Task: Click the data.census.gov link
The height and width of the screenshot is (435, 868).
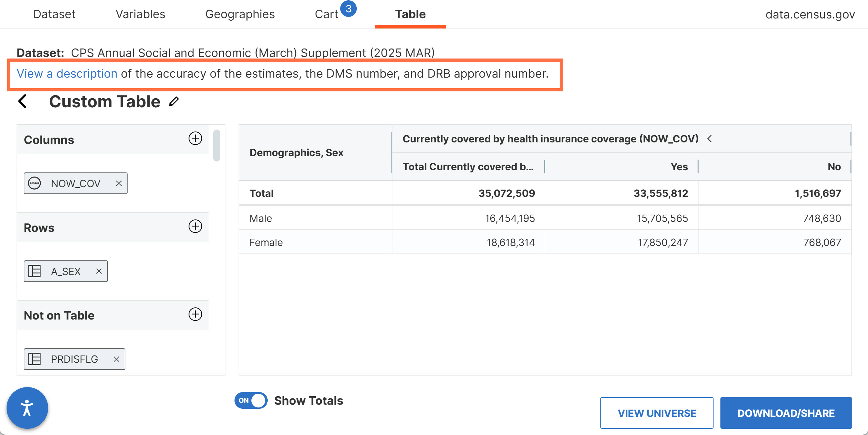Action: tap(810, 14)
